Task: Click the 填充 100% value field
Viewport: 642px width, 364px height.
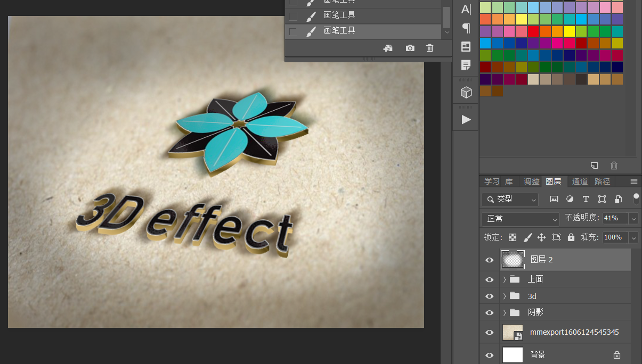Action: pos(615,237)
